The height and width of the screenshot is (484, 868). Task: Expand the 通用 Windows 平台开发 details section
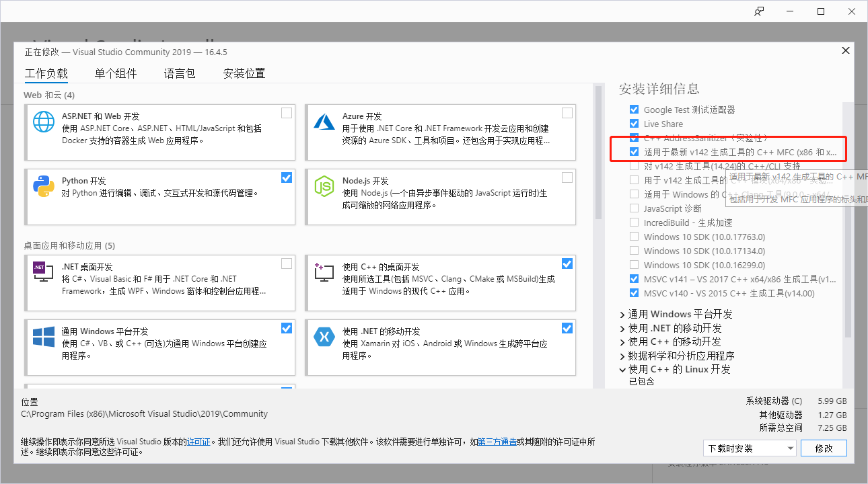pyautogui.click(x=622, y=315)
